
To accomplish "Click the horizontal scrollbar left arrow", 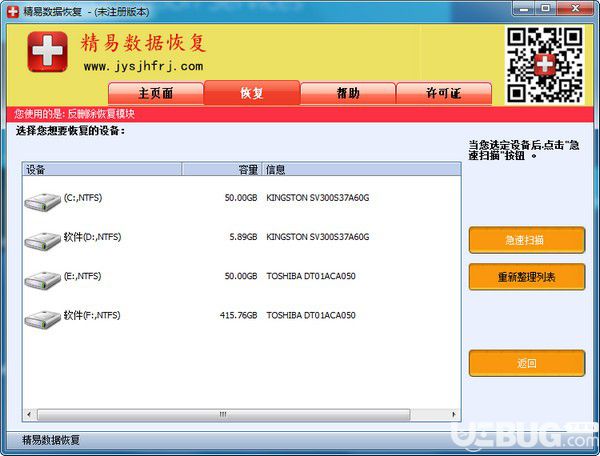I will [29, 414].
